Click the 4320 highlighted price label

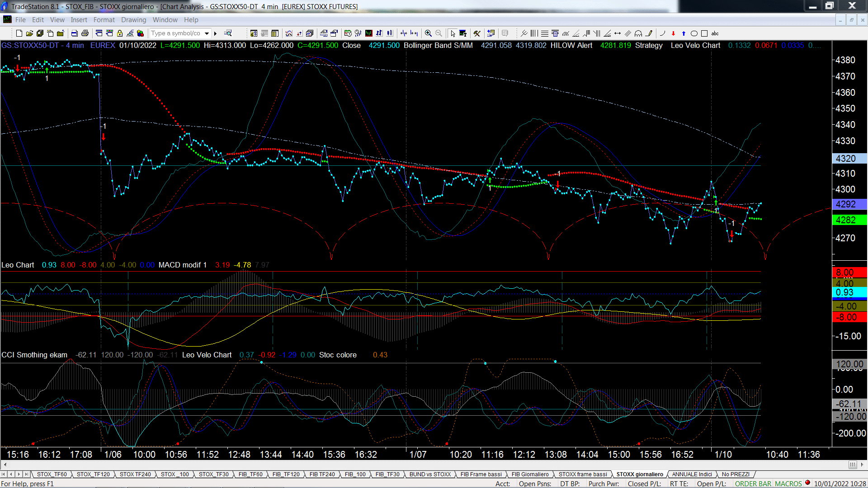click(849, 159)
